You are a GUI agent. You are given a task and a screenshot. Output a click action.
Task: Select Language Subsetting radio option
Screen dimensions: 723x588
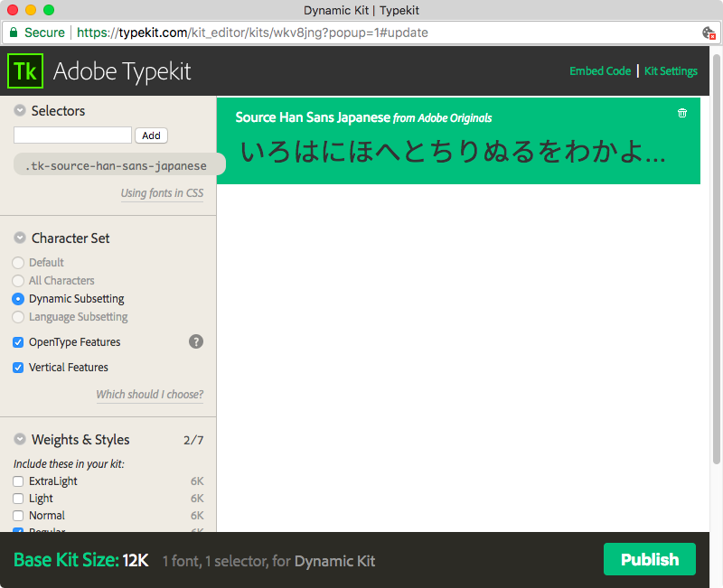pyautogui.click(x=18, y=317)
